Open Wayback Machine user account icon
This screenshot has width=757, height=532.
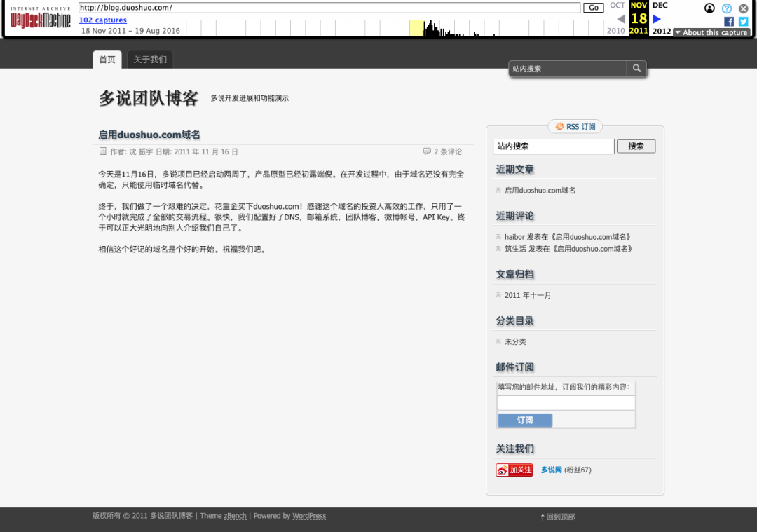pyautogui.click(x=709, y=8)
